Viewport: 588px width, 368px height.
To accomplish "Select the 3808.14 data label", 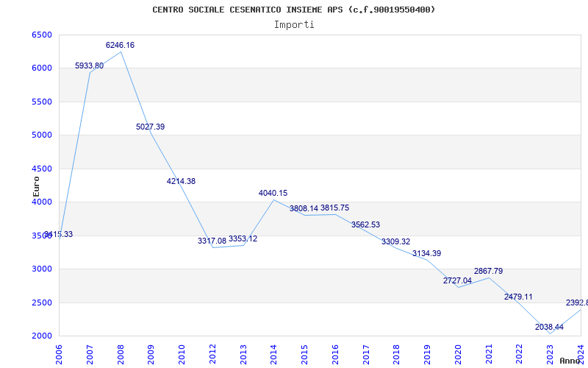I will (x=304, y=208).
